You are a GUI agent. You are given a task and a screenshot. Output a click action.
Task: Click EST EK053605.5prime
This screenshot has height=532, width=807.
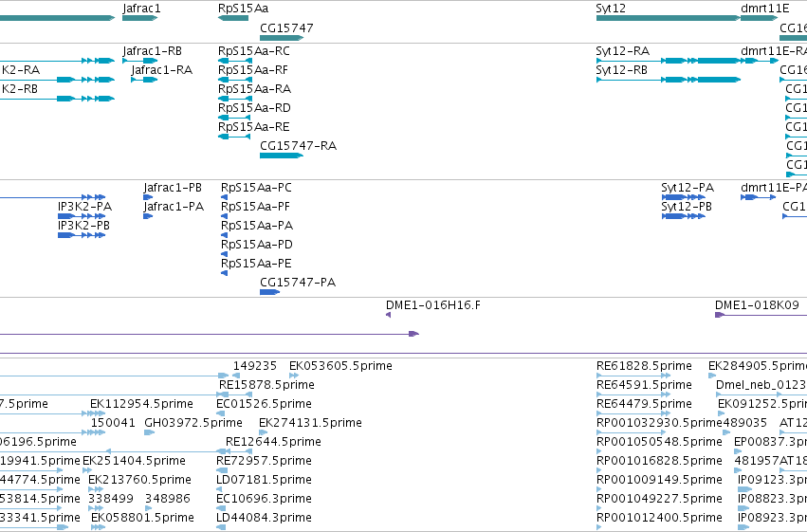pyautogui.click(x=294, y=376)
